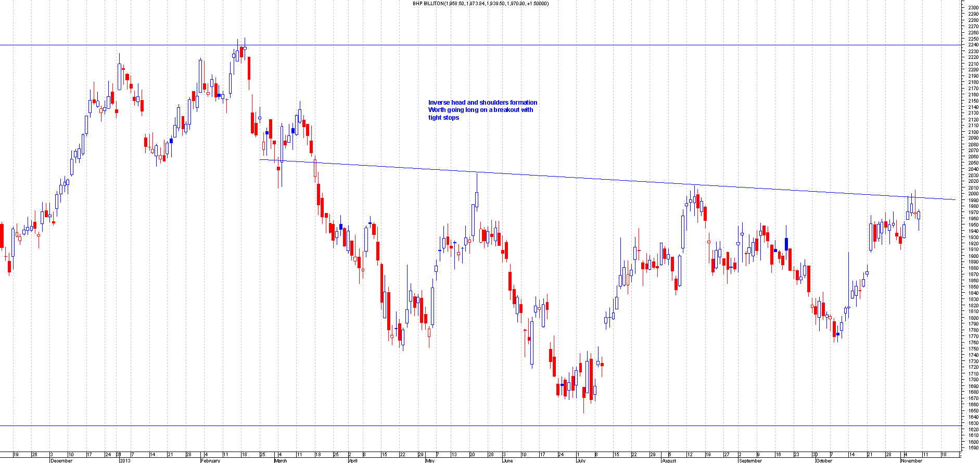Click the April label on the date axis

point(353,460)
